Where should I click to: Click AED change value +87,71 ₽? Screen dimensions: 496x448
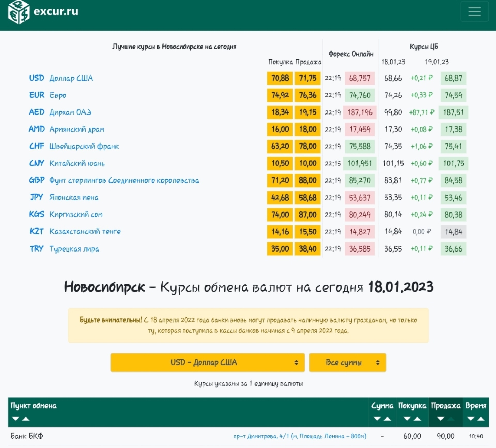[x=422, y=112]
